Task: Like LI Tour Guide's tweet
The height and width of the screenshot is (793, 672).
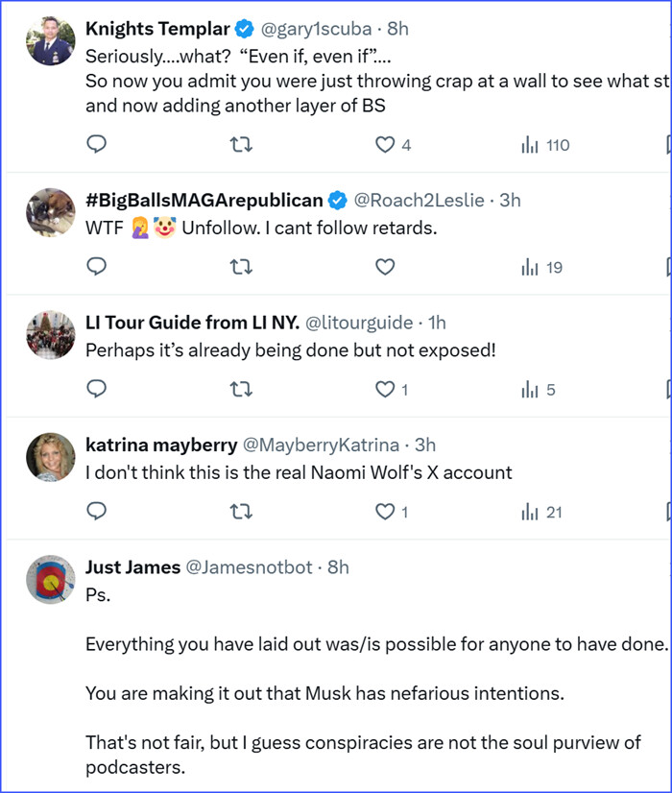Action: [x=385, y=390]
